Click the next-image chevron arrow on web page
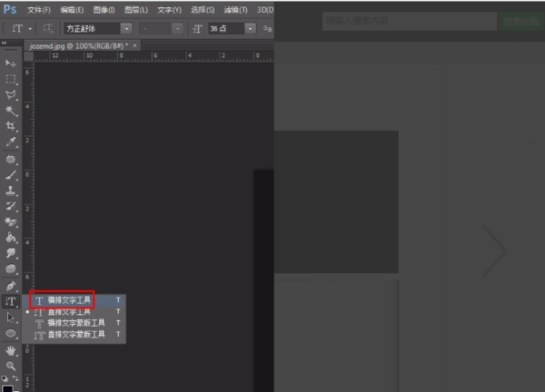Image resolution: width=545 pixels, height=392 pixels. [494, 250]
